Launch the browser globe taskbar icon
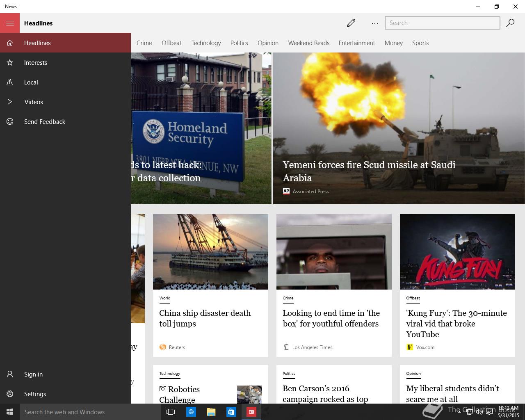 point(191,412)
